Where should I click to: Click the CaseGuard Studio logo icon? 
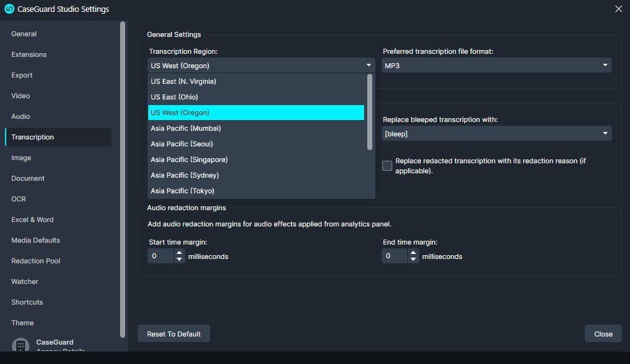[9, 9]
